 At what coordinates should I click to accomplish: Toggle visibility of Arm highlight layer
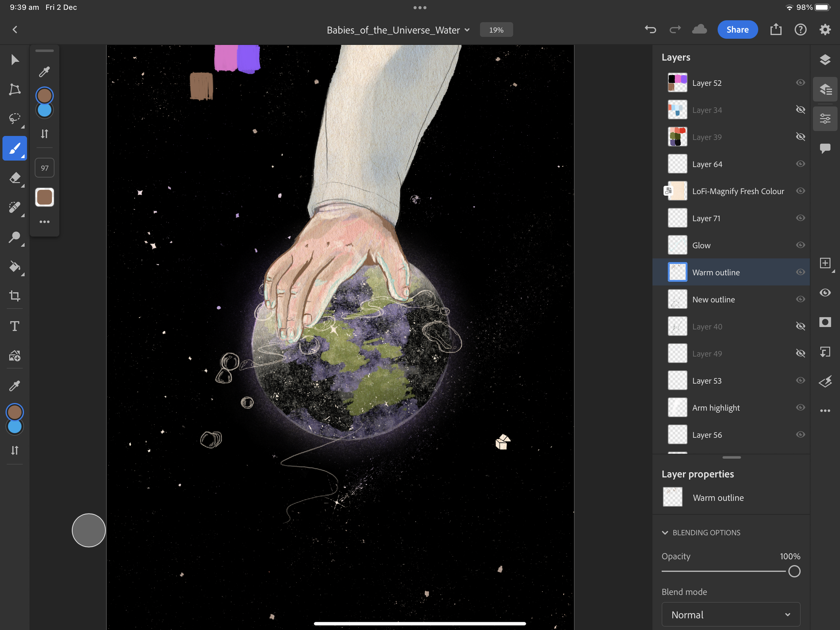tap(800, 407)
